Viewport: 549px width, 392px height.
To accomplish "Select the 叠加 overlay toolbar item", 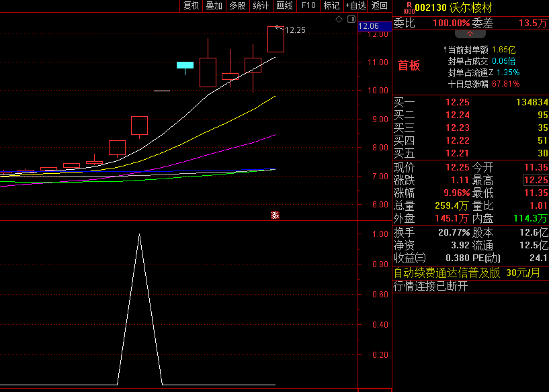I will pos(214,5).
